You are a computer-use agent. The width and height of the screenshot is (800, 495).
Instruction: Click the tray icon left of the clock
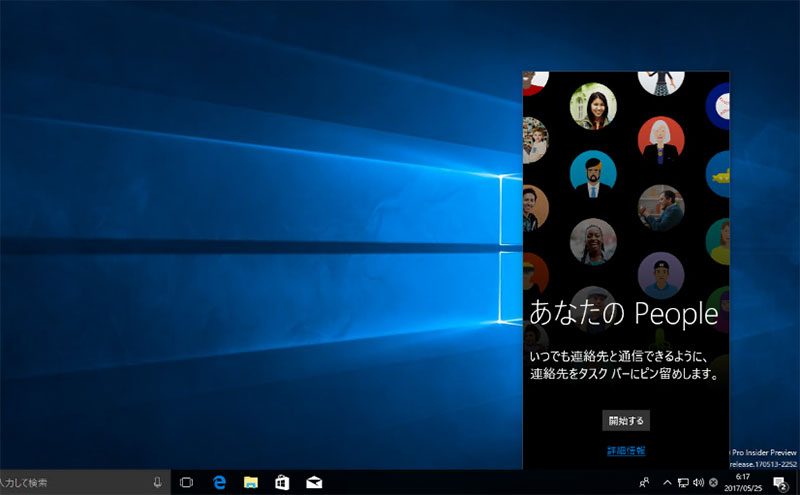(x=713, y=482)
